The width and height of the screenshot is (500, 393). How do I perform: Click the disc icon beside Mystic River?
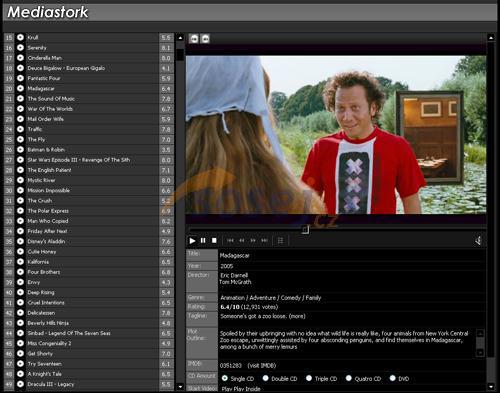click(20, 180)
